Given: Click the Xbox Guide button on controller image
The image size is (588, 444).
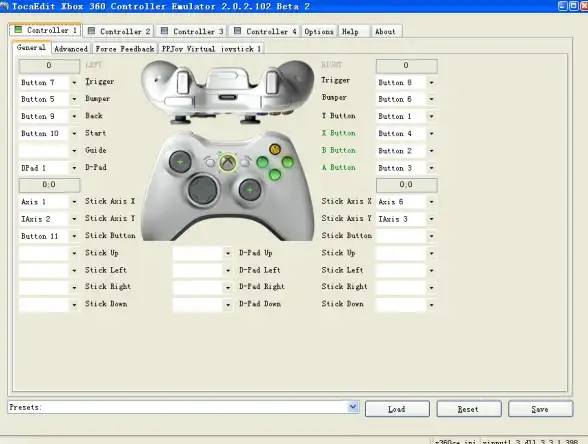Looking at the screenshot, I should tap(228, 162).
